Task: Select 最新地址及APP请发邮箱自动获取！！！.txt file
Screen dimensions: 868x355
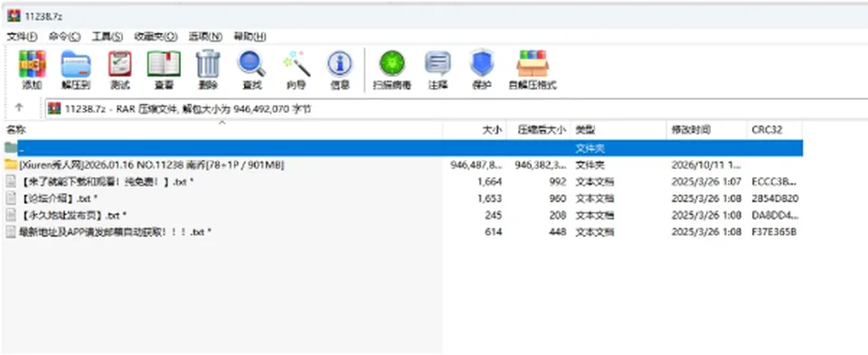Action: (x=115, y=231)
